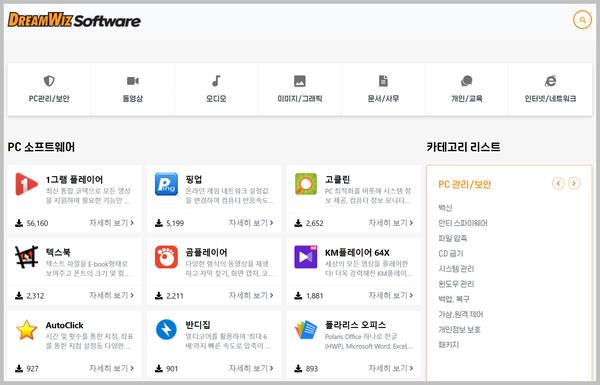The width and height of the screenshot is (600, 385).
Task: Click the 곰플레이어 app icon
Action: point(166,257)
